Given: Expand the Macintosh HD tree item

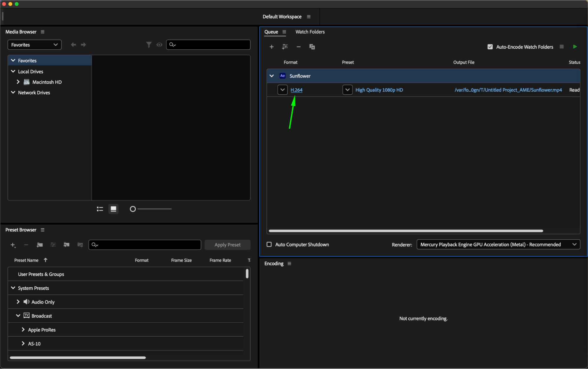Looking at the screenshot, I should [18, 82].
